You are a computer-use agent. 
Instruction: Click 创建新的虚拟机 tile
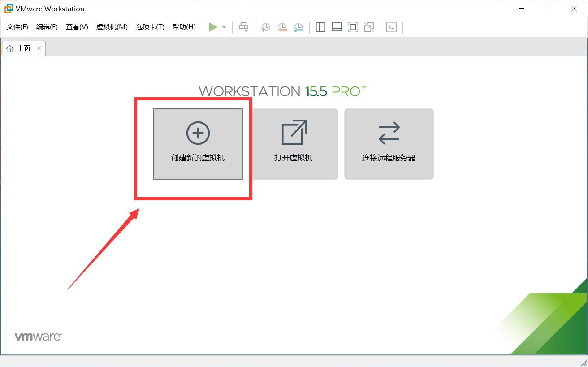pos(198,144)
